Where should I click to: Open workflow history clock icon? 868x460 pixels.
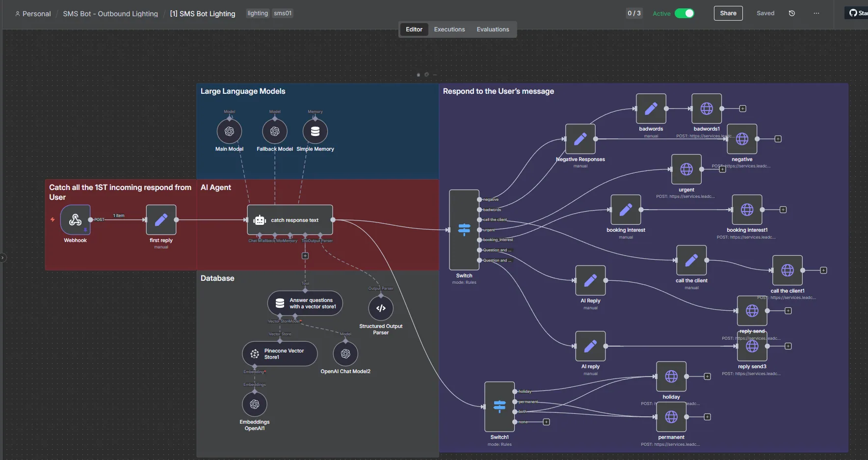point(792,13)
